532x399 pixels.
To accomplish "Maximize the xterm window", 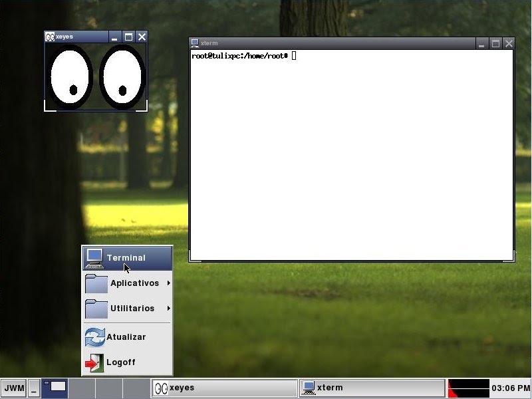I will pos(495,43).
